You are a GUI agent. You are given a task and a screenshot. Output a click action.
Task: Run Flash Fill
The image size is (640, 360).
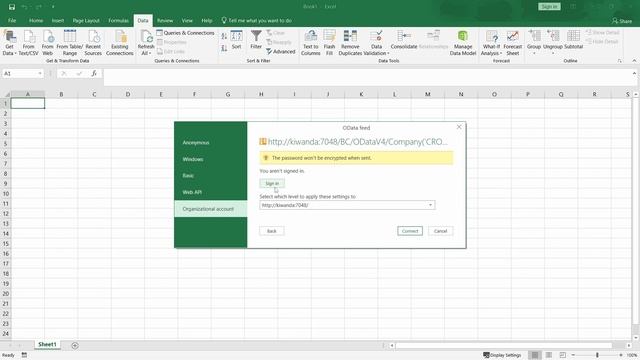coord(329,42)
